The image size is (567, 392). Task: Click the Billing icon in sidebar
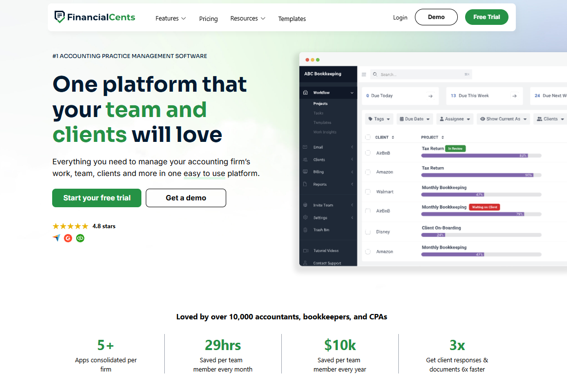[x=305, y=172]
